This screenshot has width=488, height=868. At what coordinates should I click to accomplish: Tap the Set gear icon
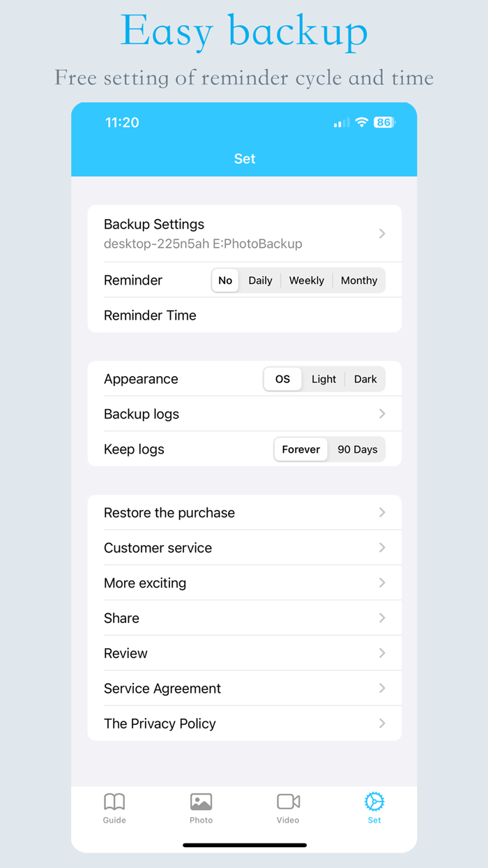point(374,801)
